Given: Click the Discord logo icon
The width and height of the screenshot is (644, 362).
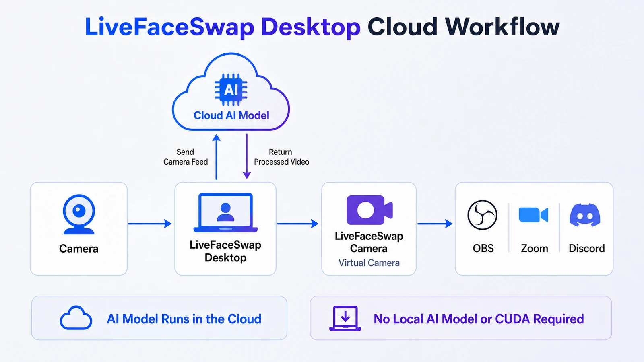Looking at the screenshot, I should 585,215.
